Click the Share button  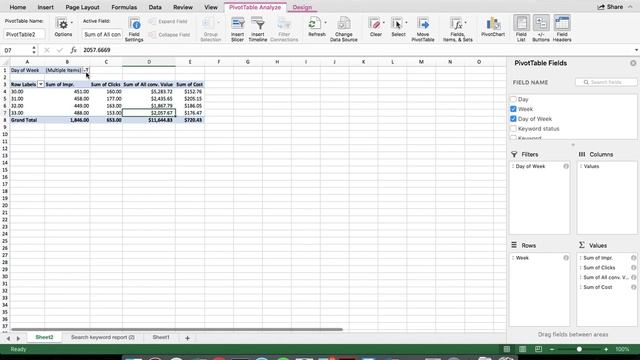click(610, 7)
